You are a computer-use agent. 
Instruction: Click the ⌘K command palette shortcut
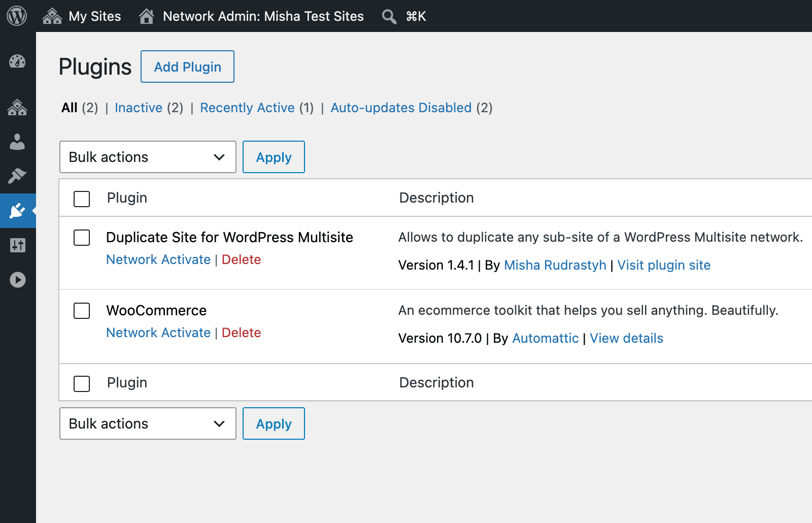416,16
